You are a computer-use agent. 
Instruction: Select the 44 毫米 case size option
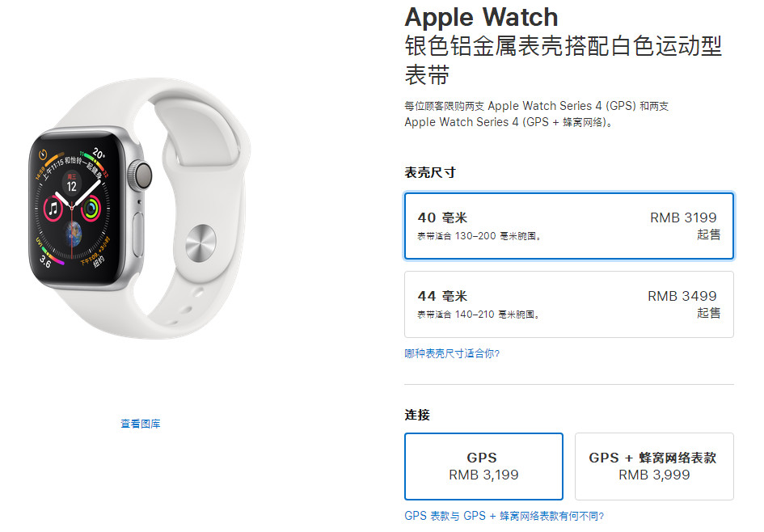[x=568, y=305]
